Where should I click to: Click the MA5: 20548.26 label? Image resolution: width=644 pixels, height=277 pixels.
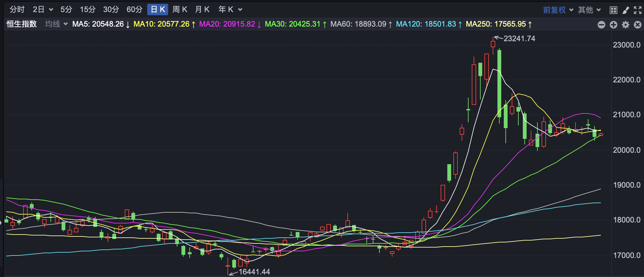pyautogui.click(x=101, y=24)
